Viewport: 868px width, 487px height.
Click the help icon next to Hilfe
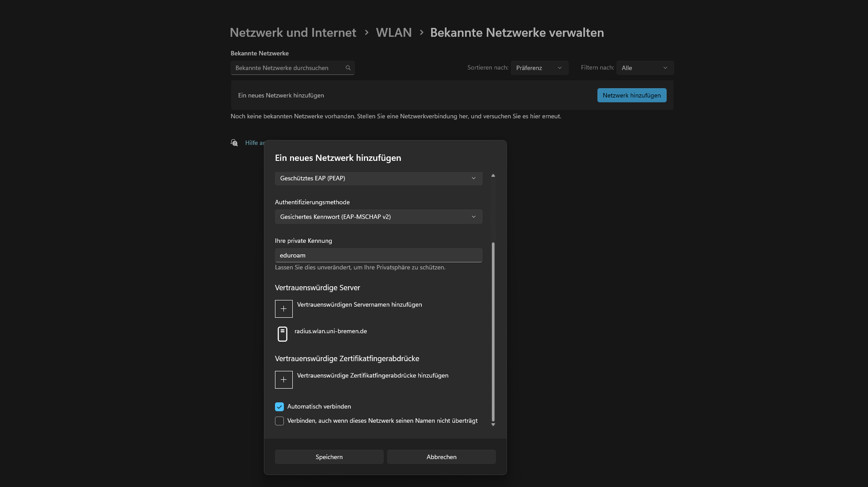[x=234, y=143]
